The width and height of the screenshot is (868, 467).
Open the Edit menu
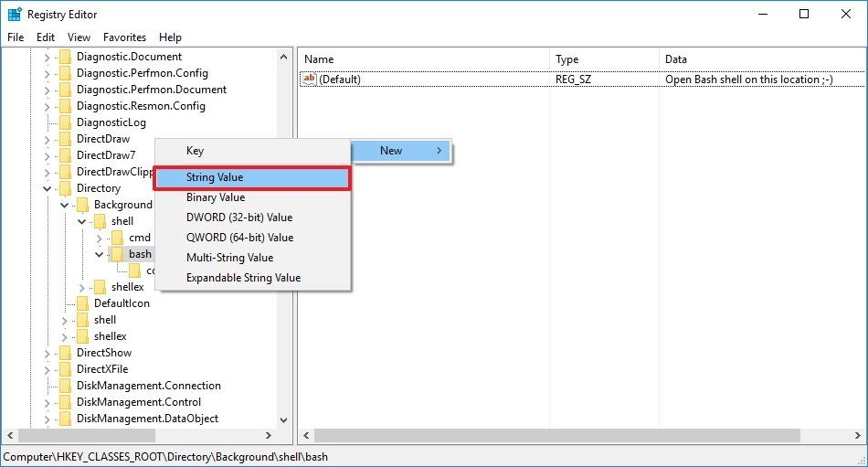(x=46, y=37)
